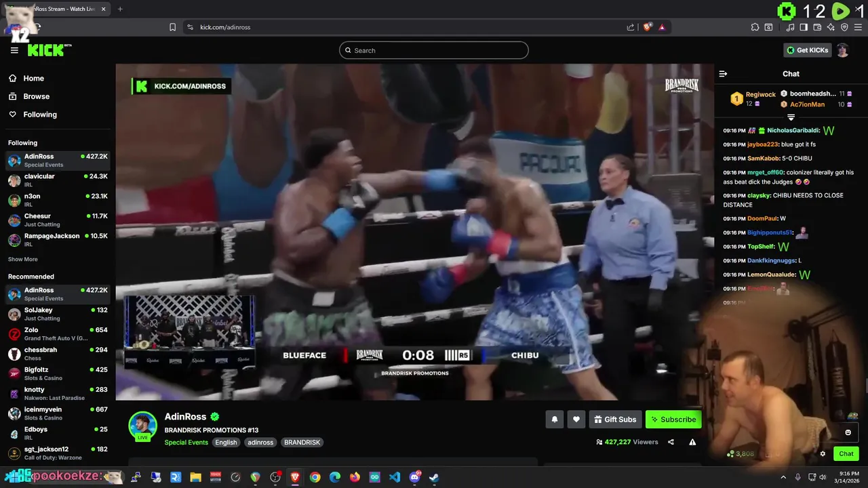Open sgt_jackson12 recommended channel

[58, 453]
